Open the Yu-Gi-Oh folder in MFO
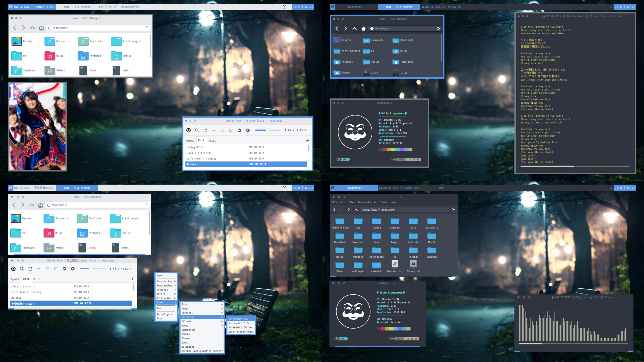 [x=377, y=267]
